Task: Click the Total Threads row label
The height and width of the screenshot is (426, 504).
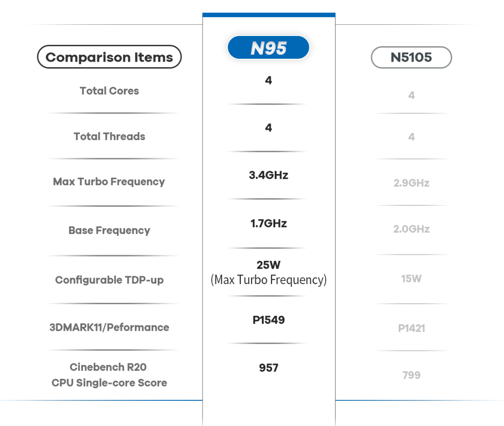Action: coord(109,137)
